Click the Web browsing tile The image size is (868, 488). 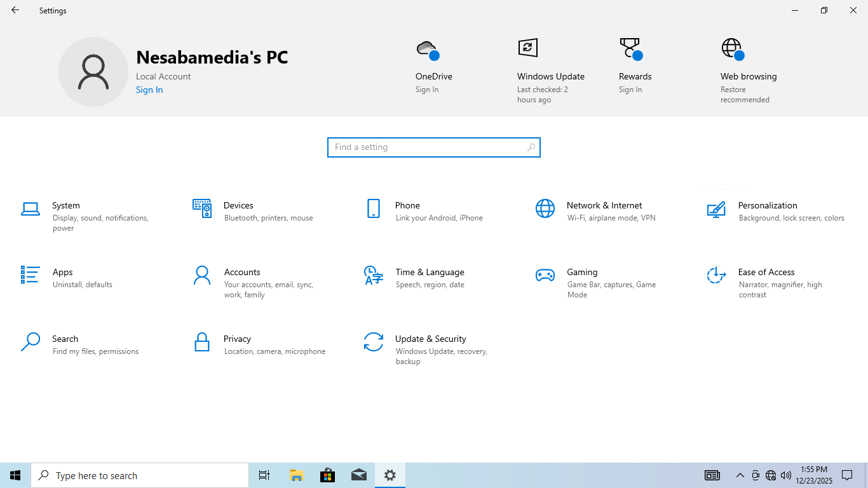click(748, 76)
